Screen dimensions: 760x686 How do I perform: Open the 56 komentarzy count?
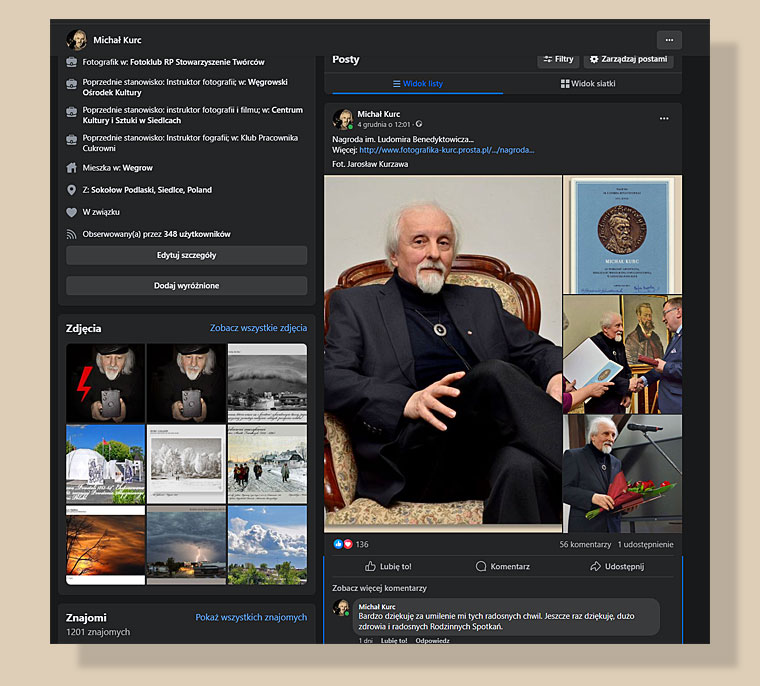[585, 544]
